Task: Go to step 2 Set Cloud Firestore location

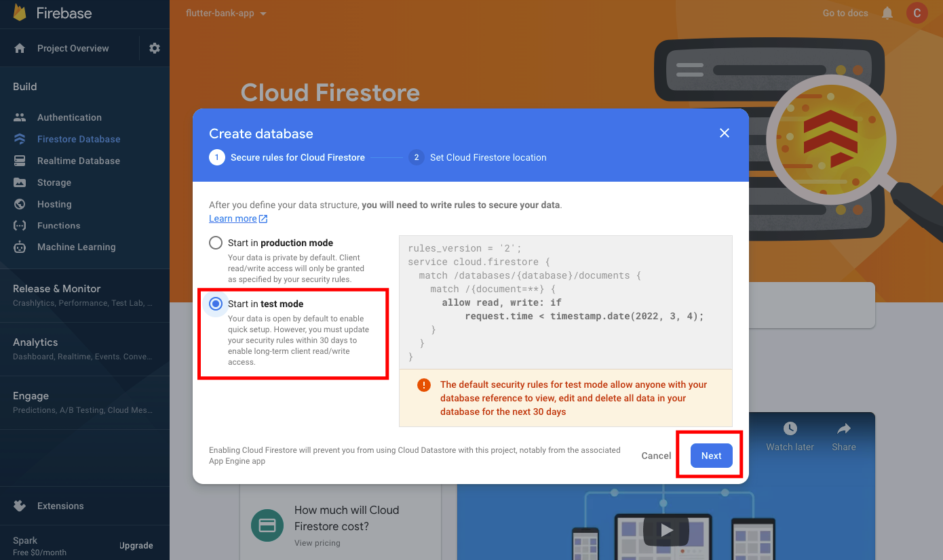Action: [478, 157]
